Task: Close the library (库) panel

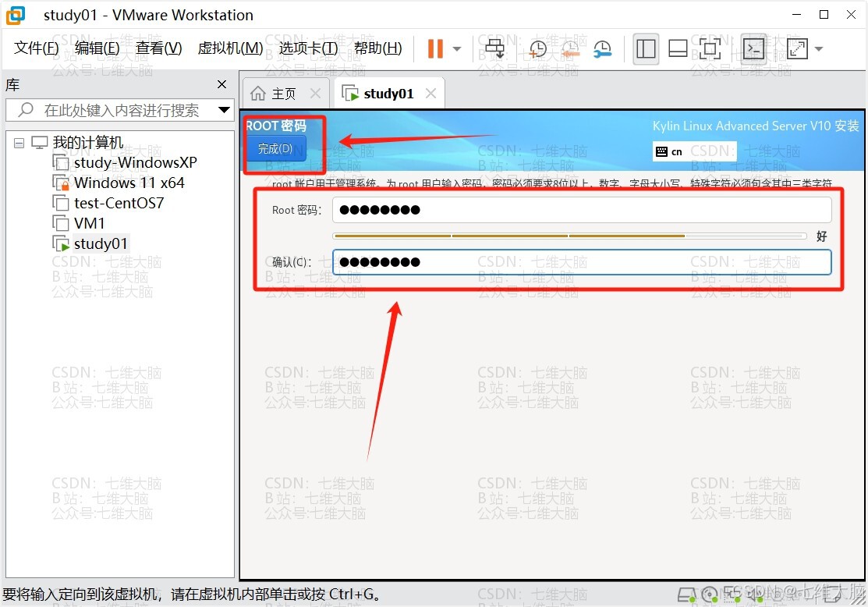Action: (222, 84)
